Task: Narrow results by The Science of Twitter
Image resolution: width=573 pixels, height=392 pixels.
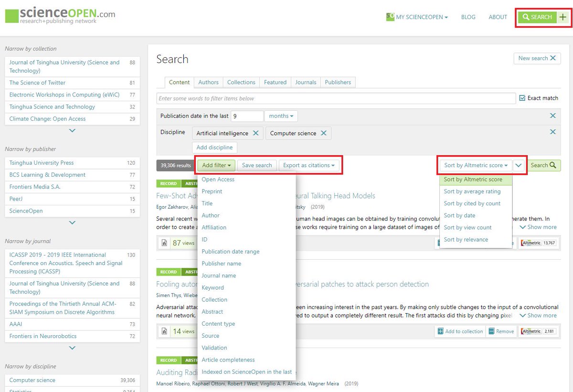Action: [x=72, y=83]
